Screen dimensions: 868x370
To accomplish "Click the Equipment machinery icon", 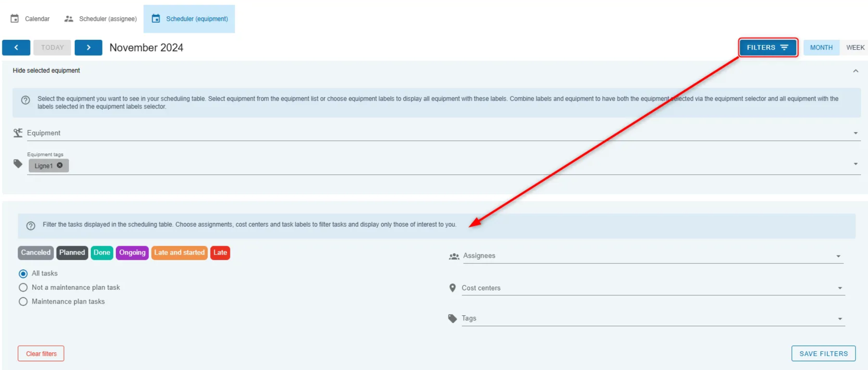I will [18, 133].
